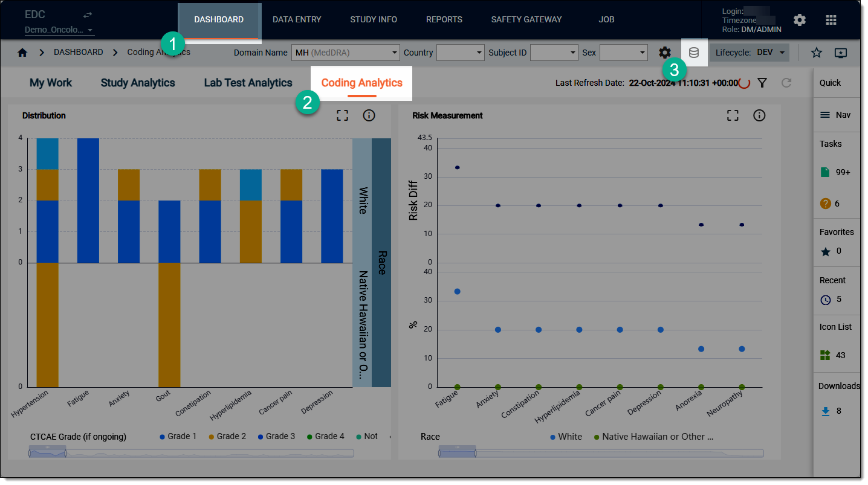The image size is (868, 485).
Task: Toggle Native Hawaiian or Other legend series
Action: click(x=653, y=436)
